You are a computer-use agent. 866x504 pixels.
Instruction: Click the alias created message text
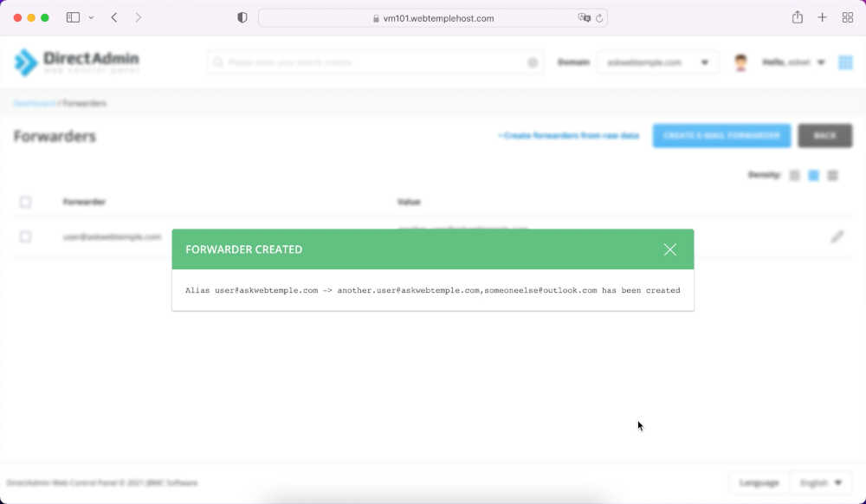[x=432, y=290]
